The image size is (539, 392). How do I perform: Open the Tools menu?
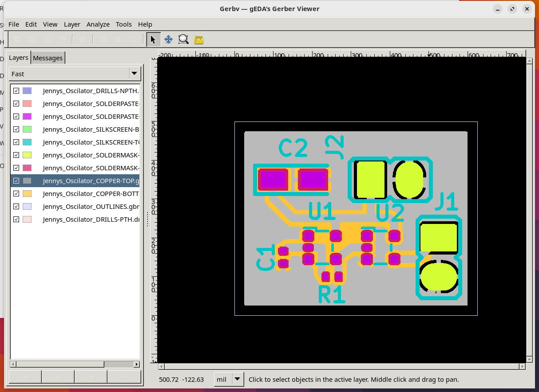123,24
